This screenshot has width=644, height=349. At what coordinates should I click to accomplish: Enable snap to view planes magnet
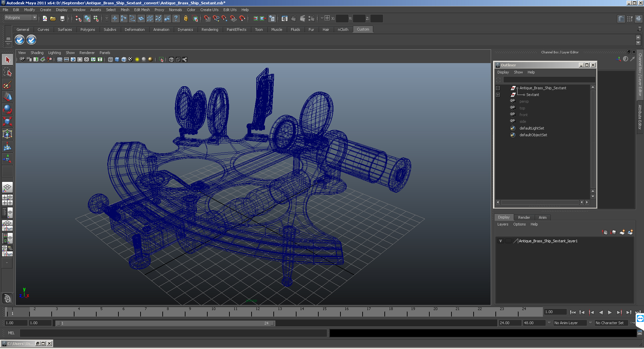[x=233, y=18]
